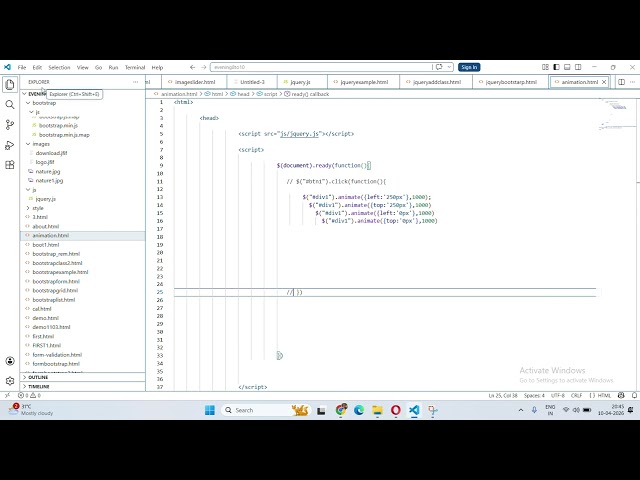Open the Edit menu
The width and height of the screenshot is (640, 480).
point(37,67)
